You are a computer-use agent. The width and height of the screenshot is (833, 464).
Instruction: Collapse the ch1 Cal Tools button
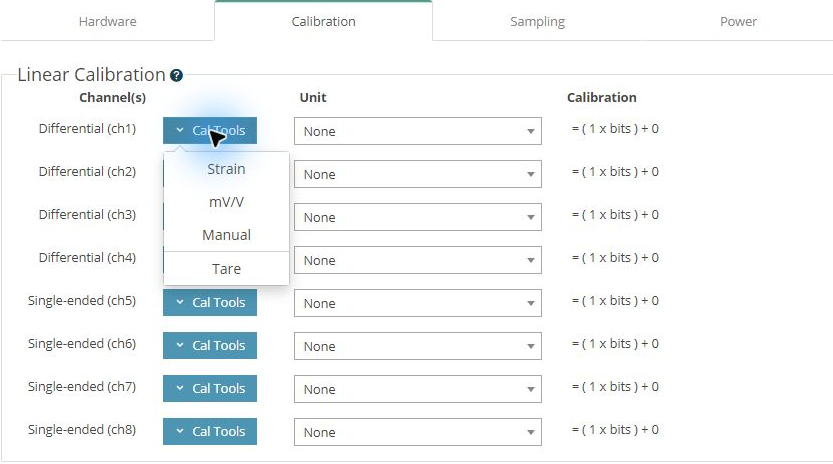tap(210, 130)
